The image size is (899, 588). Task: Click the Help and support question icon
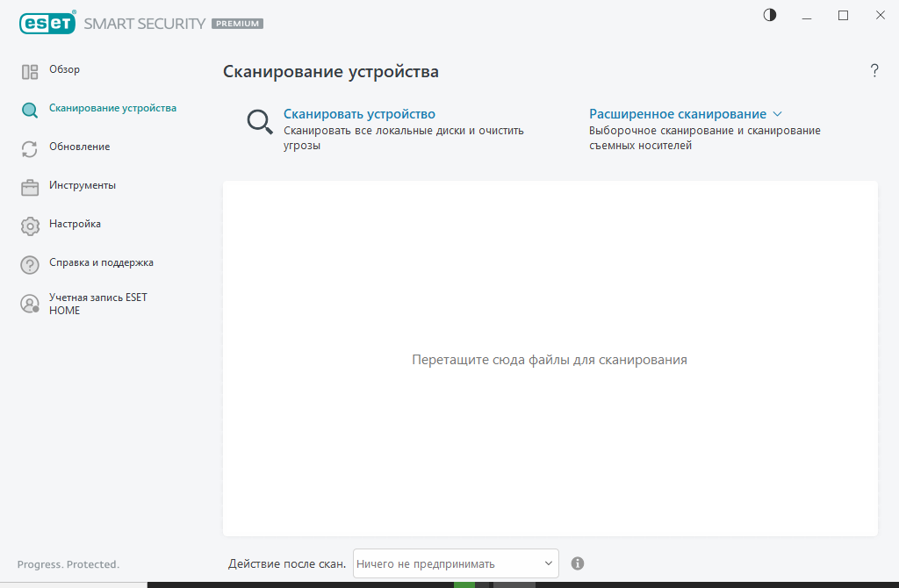pyautogui.click(x=30, y=265)
